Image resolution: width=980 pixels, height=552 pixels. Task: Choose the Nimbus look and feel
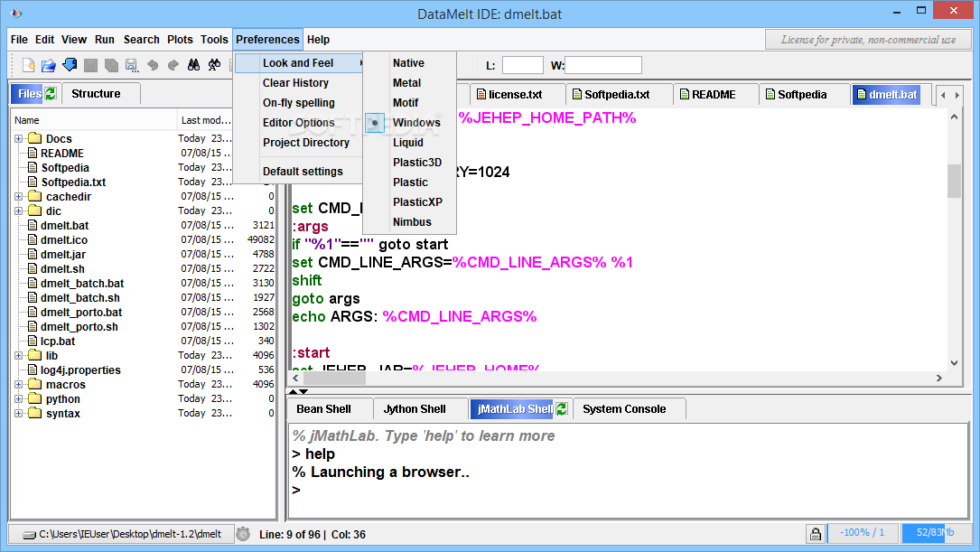[x=412, y=222]
